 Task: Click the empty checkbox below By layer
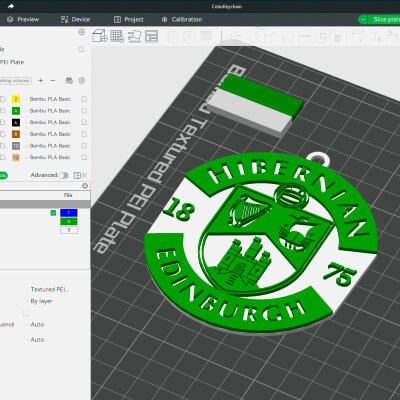click(26, 313)
